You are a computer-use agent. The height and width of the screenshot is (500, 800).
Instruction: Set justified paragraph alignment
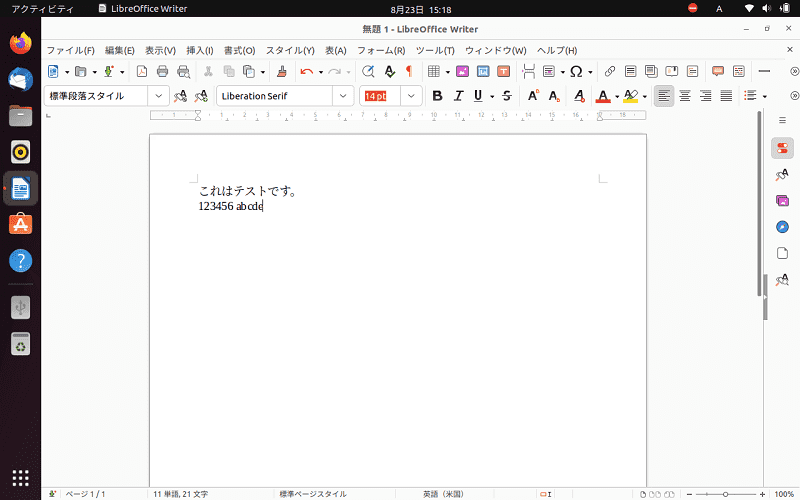[x=726, y=96]
